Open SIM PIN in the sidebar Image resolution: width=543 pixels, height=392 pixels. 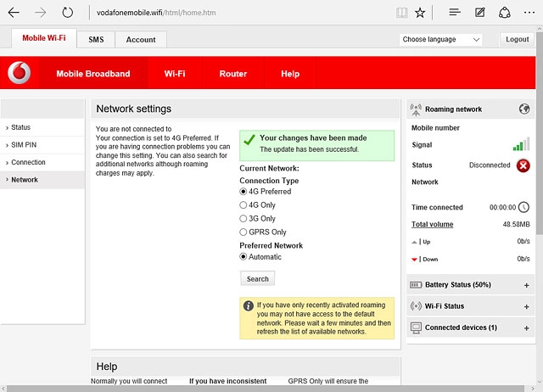click(24, 145)
